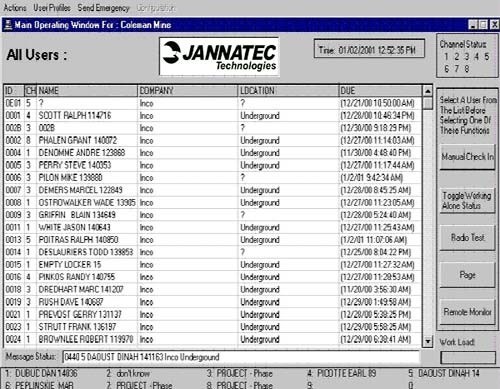Click the list scrollbar thumb
Image resolution: width=500 pixels, height=389 pixels.
pyautogui.click(x=427, y=103)
